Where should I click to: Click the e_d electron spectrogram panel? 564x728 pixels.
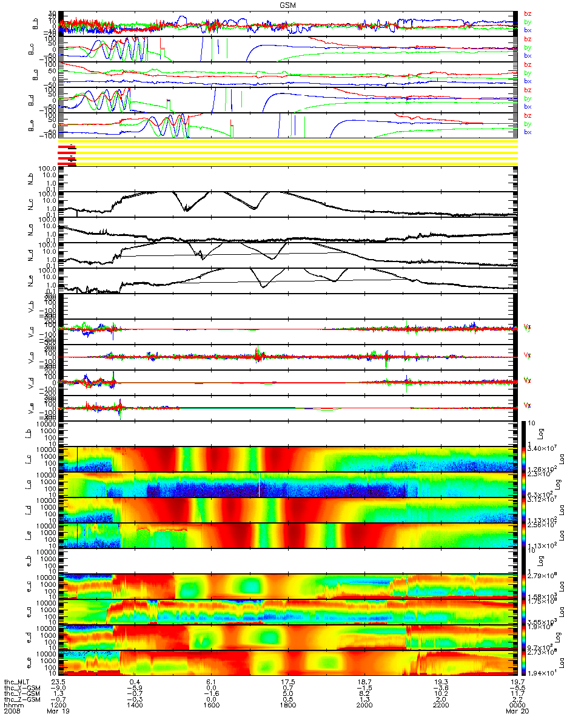pyautogui.click(x=287, y=638)
